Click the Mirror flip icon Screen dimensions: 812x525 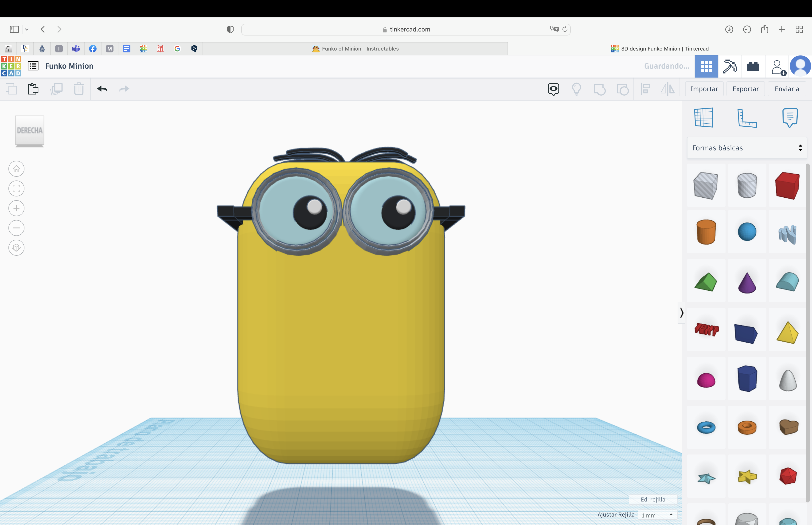[x=668, y=89]
